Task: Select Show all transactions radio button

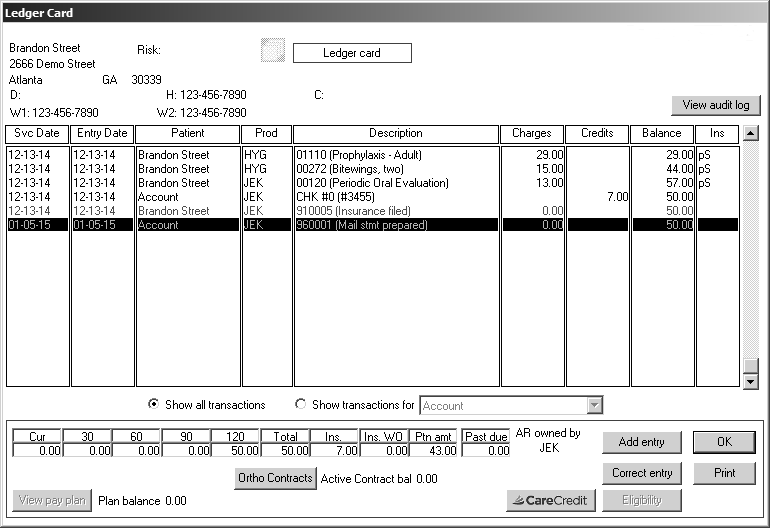Action: (x=154, y=404)
